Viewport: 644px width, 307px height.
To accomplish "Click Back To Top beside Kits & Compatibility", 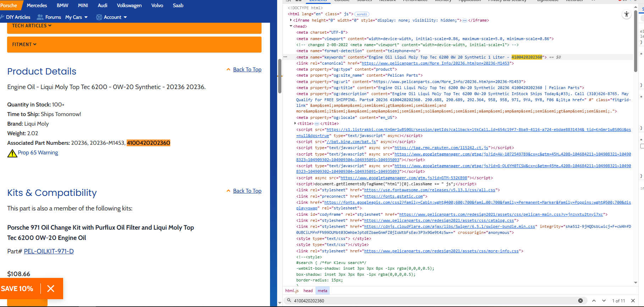I will [247, 191].
